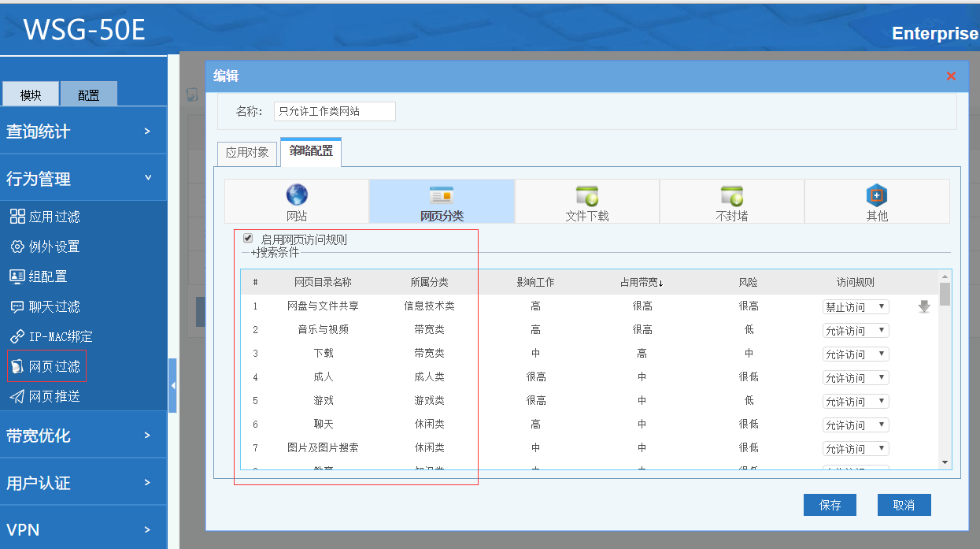This screenshot has height=549, width=980.
Task: Click the 名称 input field
Action: (x=335, y=111)
